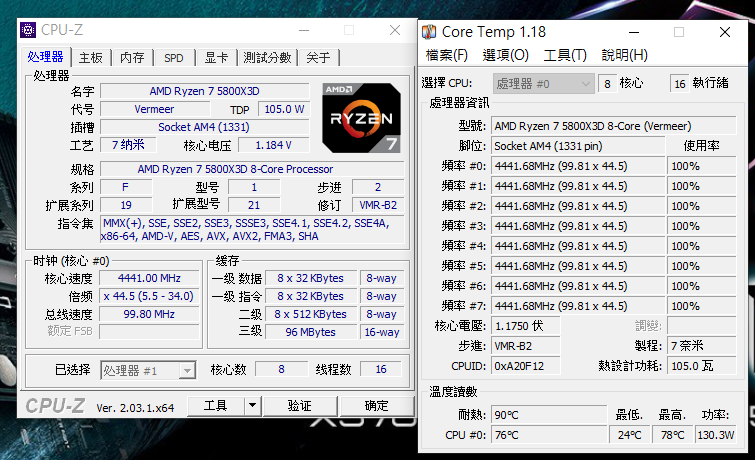Click the CPU-Z application icon in title bar
This screenshot has width=755, height=460.
(28, 30)
